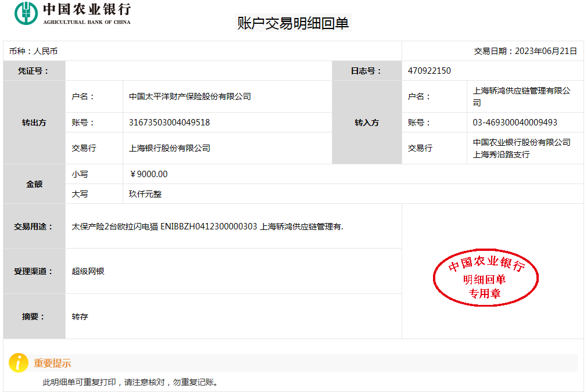587x392 pixels.
Task: Click the uppercase amount 玖仟元整
Action: pyautogui.click(x=145, y=194)
